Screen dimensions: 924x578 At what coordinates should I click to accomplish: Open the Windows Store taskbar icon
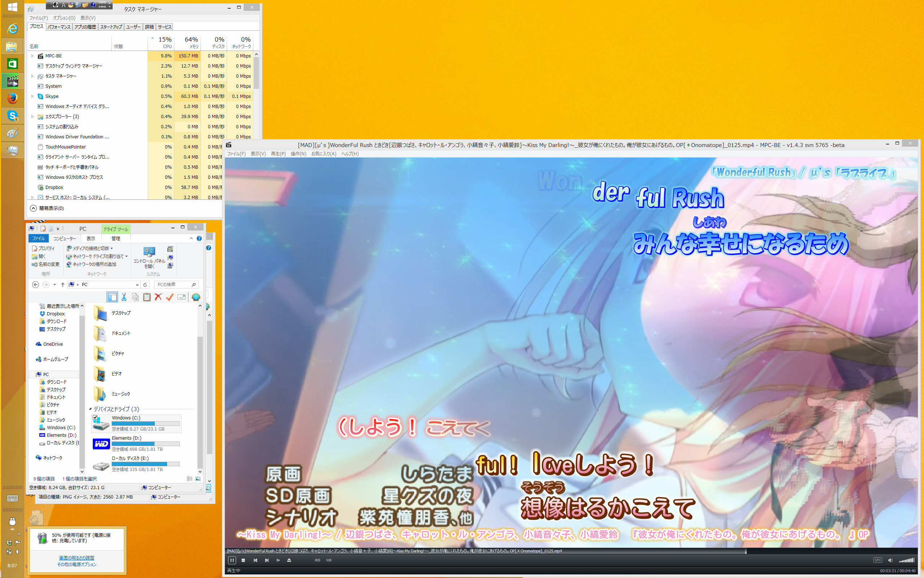(12, 64)
